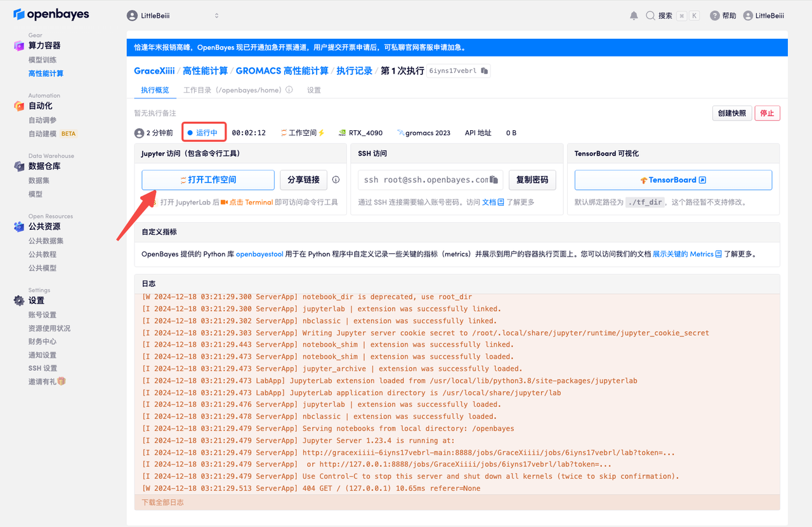
Task: Click the info icon next to 工作目录
Action: 289,90
